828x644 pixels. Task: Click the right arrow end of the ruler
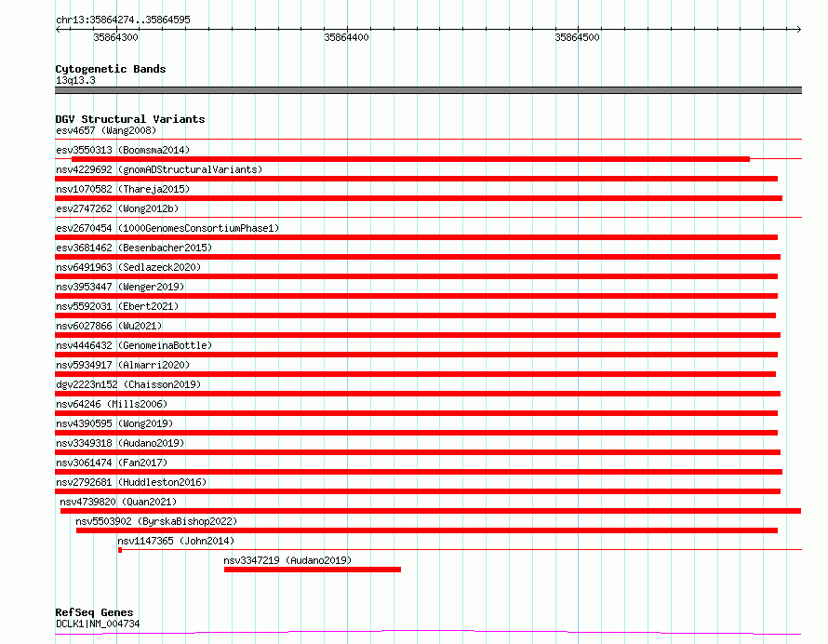pyautogui.click(x=798, y=29)
